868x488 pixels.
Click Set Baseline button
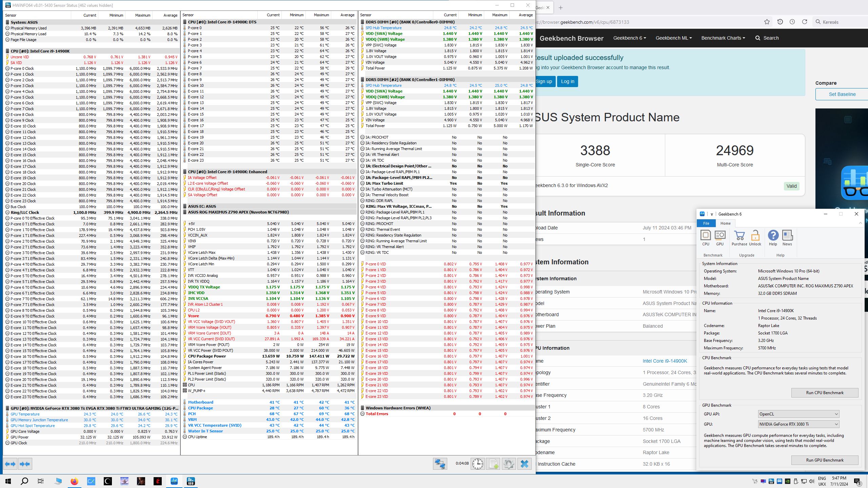point(842,94)
